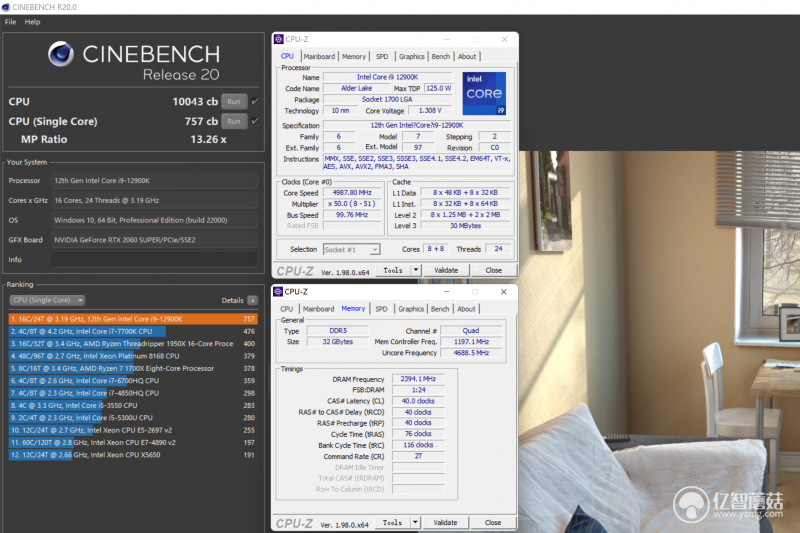Run the CPU (Single Core) benchmark

coord(234,121)
